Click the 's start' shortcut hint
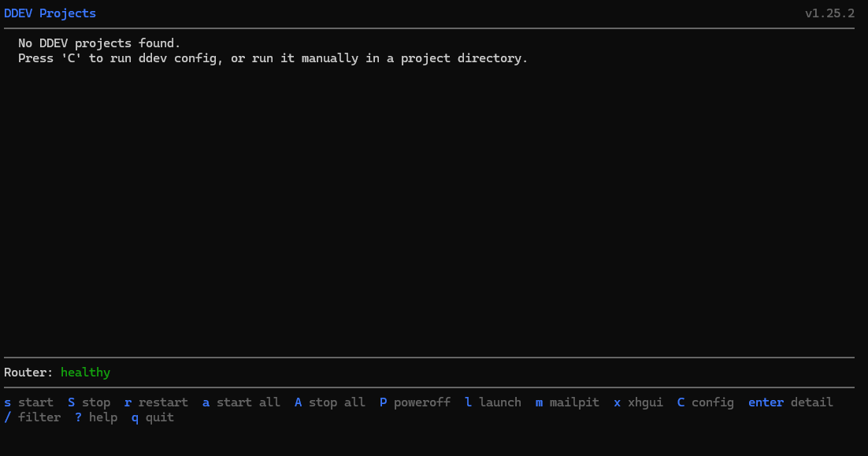Image resolution: width=868 pixels, height=456 pixels. click(x=29, y=402)
